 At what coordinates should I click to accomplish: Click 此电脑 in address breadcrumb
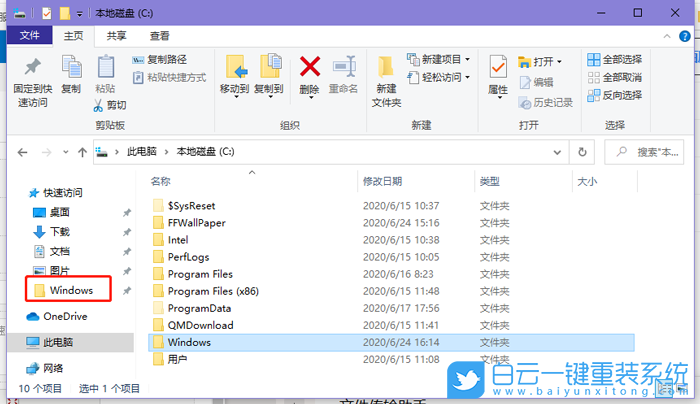[142, 152]
